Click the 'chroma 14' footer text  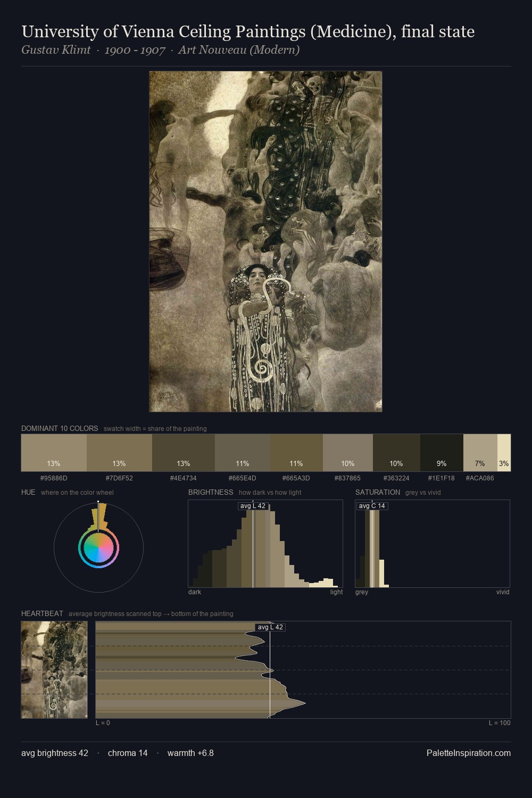pyautogui.click(x=128, y=753)
